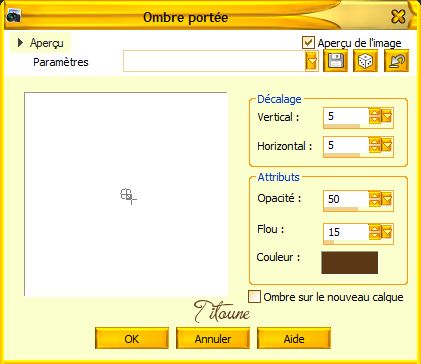This screenshot has height=364, width=421.
Task: Toggle the Aperçu de l'image checkbox
Action: (308, 43)
